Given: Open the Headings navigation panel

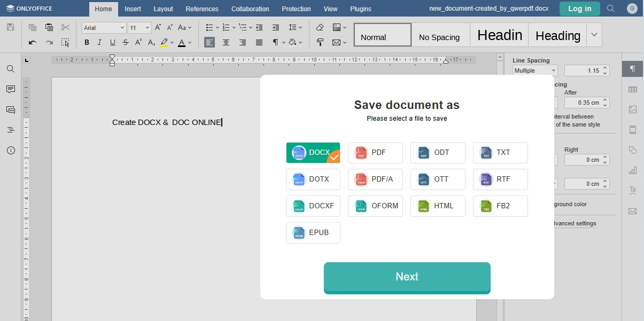Looking at the screenshot, I should coord(11,130).
